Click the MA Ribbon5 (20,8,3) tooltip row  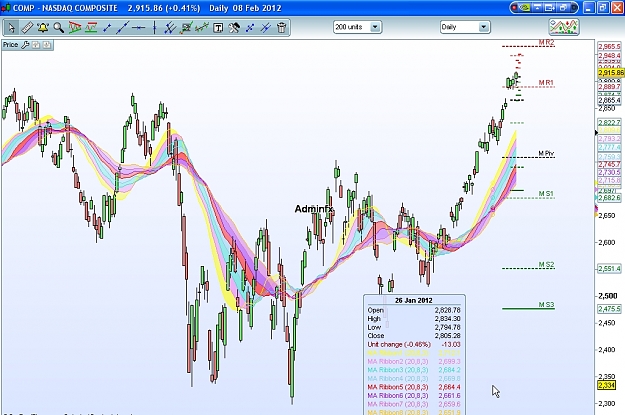click(414, 387)
